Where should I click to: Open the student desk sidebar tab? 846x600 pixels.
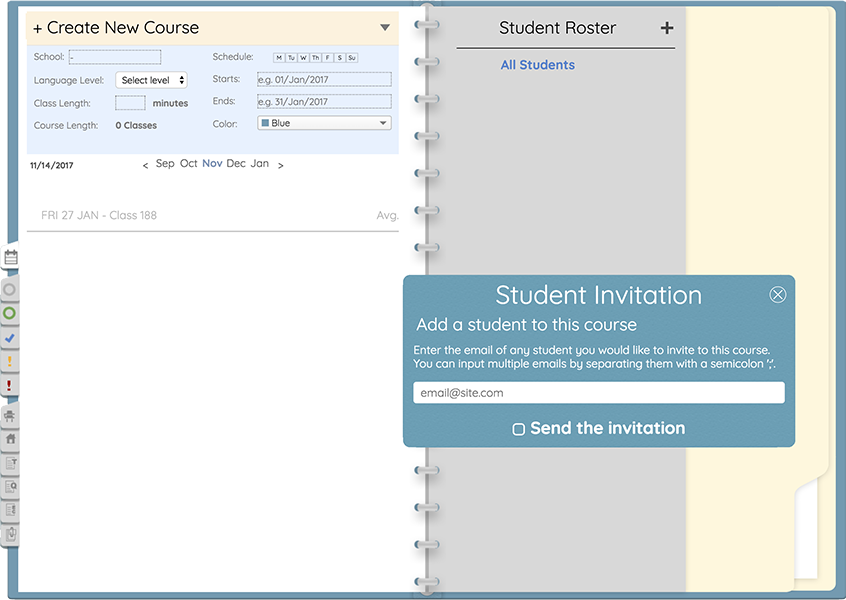pos(10,416)
